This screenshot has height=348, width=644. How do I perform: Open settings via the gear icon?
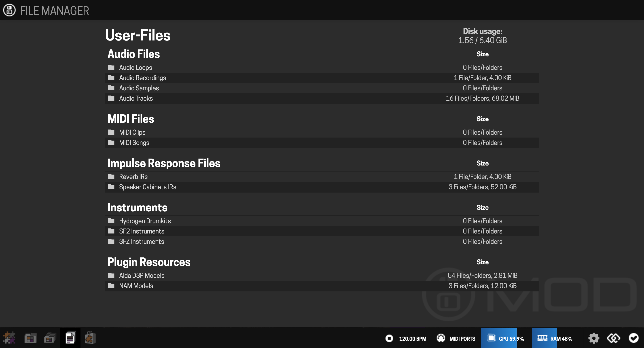coord(594,338)
